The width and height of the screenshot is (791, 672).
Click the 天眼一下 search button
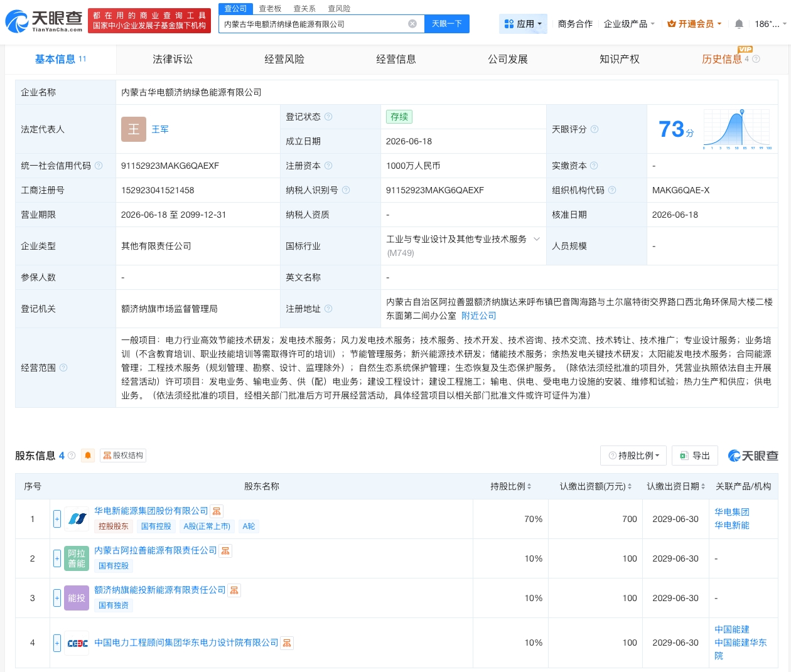(447, 24)
